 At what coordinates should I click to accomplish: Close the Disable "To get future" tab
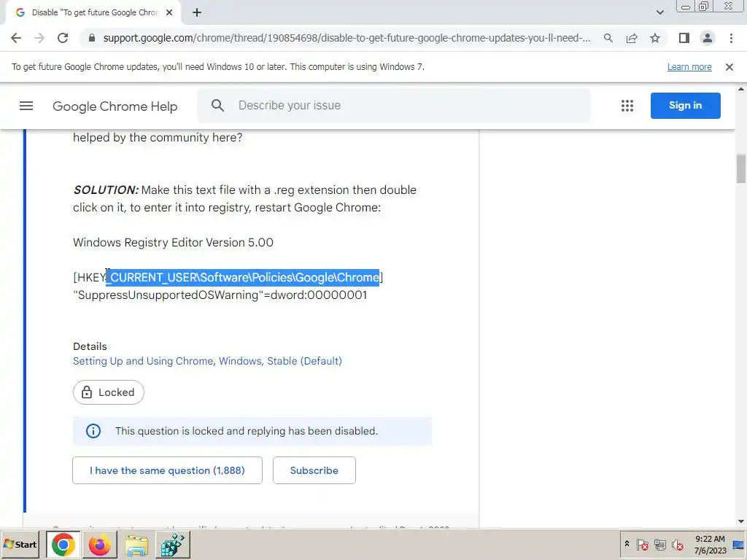(169, 13)
